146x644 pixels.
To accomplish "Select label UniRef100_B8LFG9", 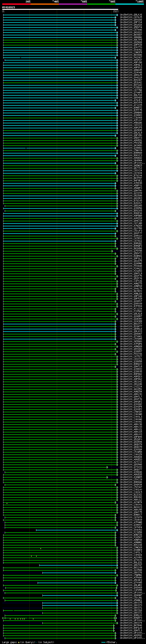I will [x=131, y=95].
